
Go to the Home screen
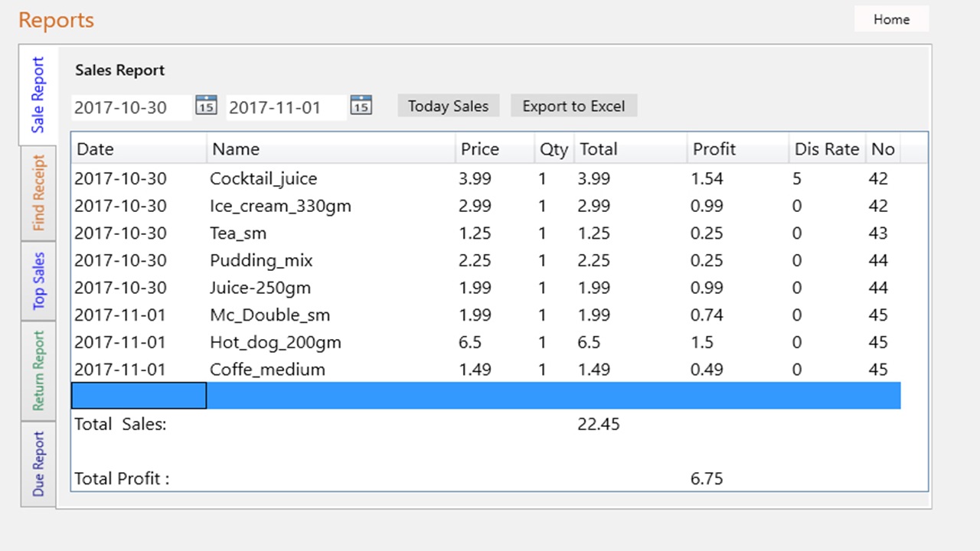click(x=891, y=19)
